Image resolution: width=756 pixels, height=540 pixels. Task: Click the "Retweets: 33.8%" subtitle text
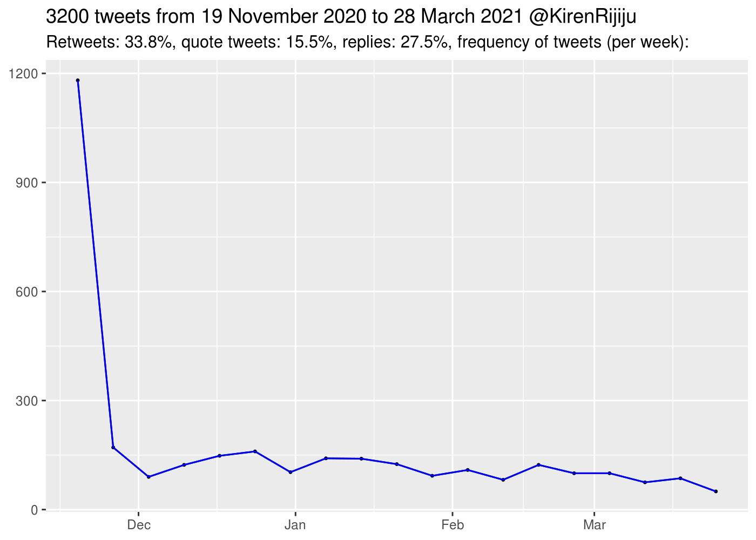pyautogui.click(x=110, y=42)
